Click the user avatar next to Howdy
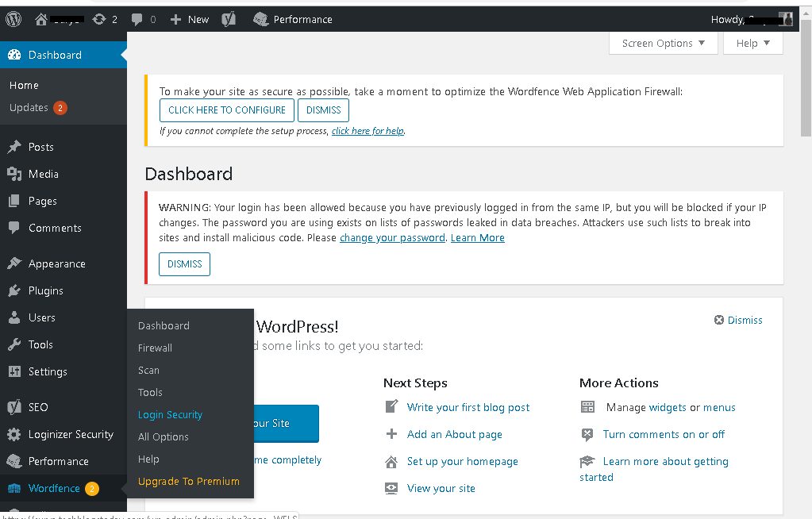Screen dimensions: 812x519 [x=787, y=19]
